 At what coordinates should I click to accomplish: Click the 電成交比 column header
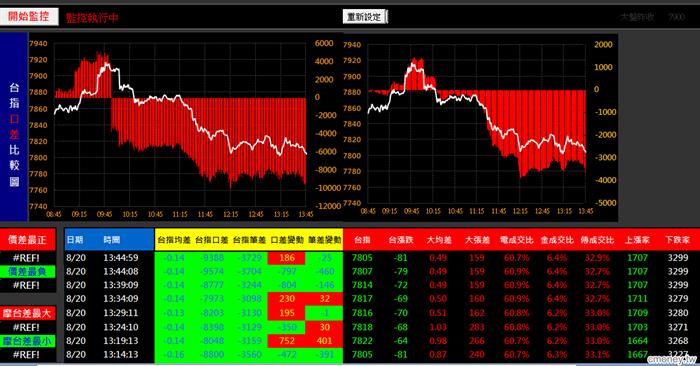point(517,240)
